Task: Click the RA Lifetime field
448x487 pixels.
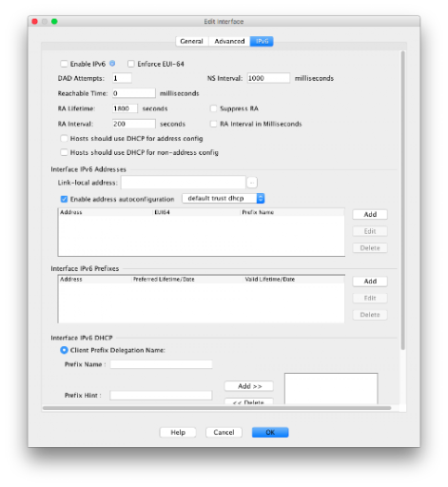Action: tap(125, 108)
